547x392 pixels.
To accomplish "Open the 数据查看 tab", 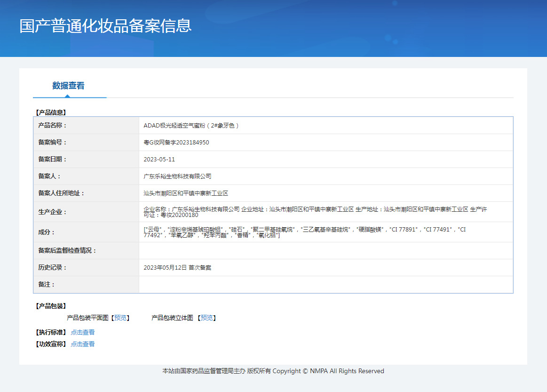I will click(68, 86).
